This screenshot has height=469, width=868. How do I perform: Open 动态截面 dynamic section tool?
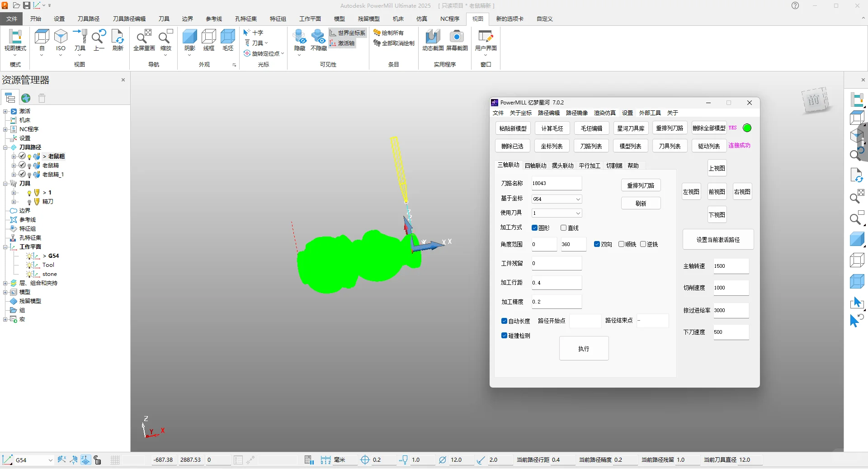click(x=433, y=40)
